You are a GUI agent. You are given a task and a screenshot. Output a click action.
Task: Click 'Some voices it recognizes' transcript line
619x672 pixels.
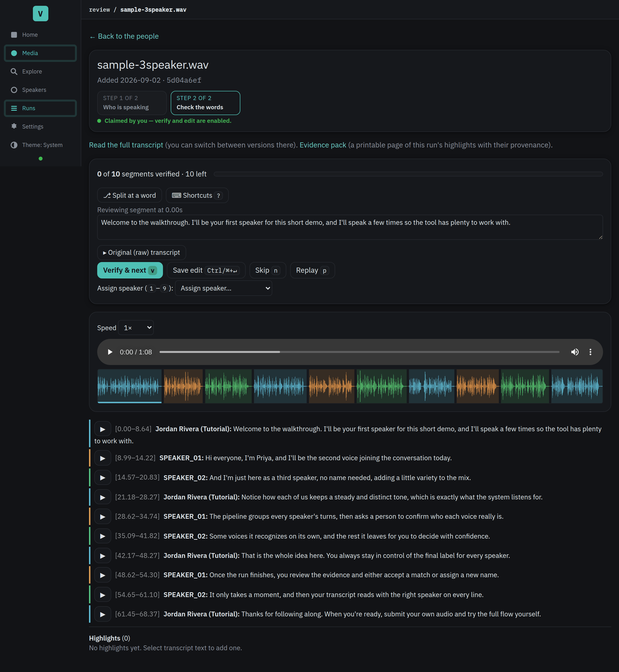click(x=349, y=536)
